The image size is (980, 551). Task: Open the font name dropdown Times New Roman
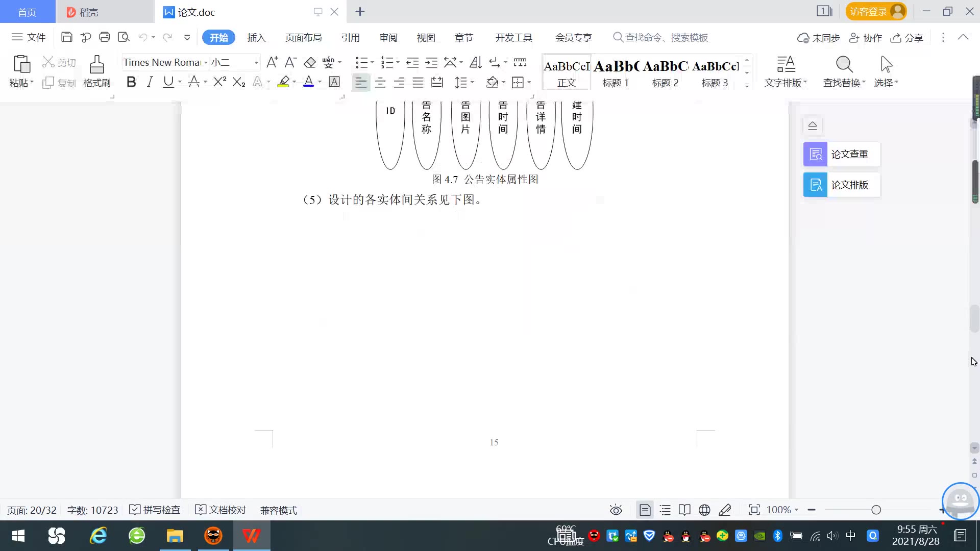[206, 62]
